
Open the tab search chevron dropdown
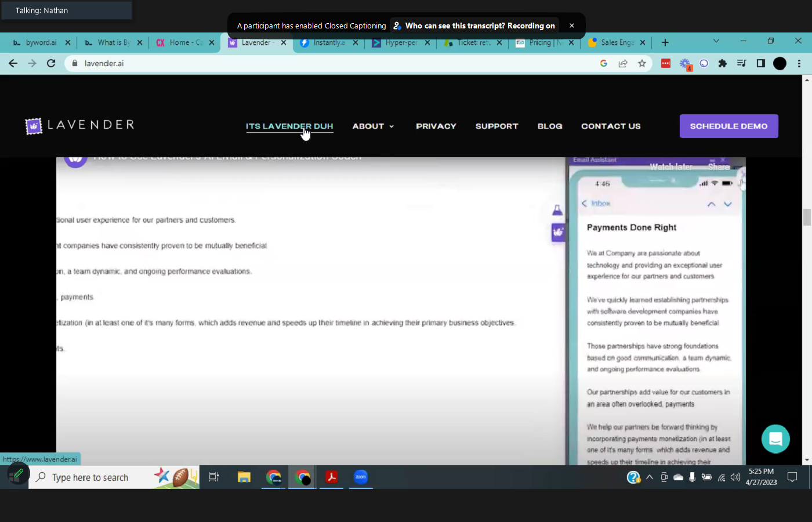point(716,41)
